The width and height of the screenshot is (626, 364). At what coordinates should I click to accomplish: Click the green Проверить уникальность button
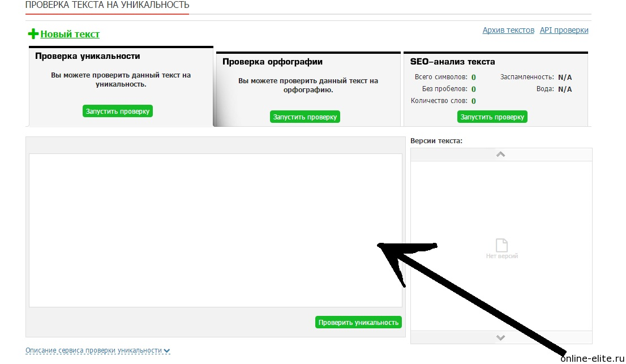coord(358,322)
